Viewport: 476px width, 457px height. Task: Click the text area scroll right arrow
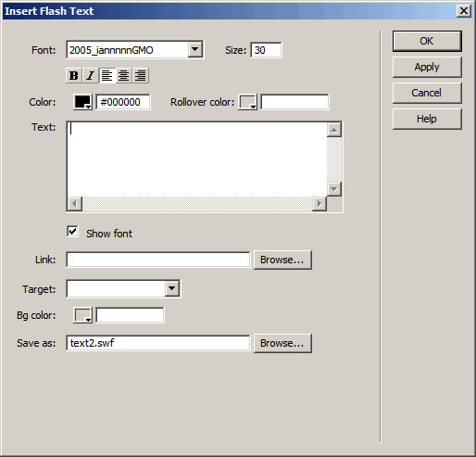pos(319,204)
